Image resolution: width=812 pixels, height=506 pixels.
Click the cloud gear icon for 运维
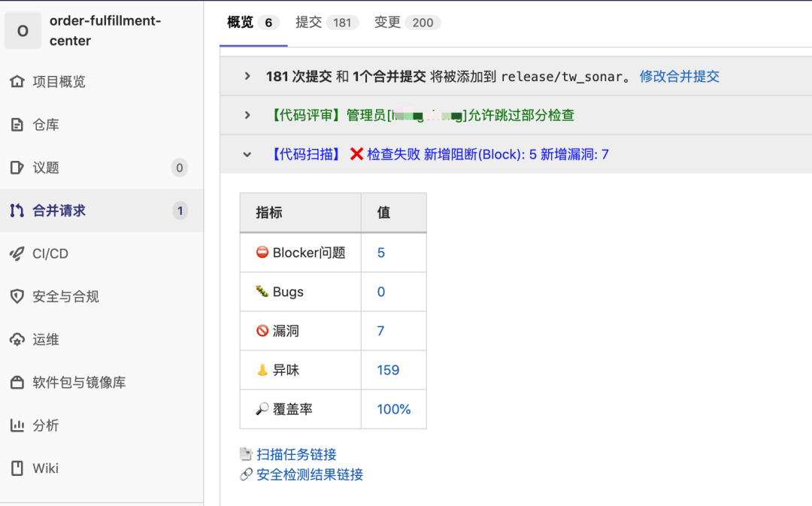17,339
